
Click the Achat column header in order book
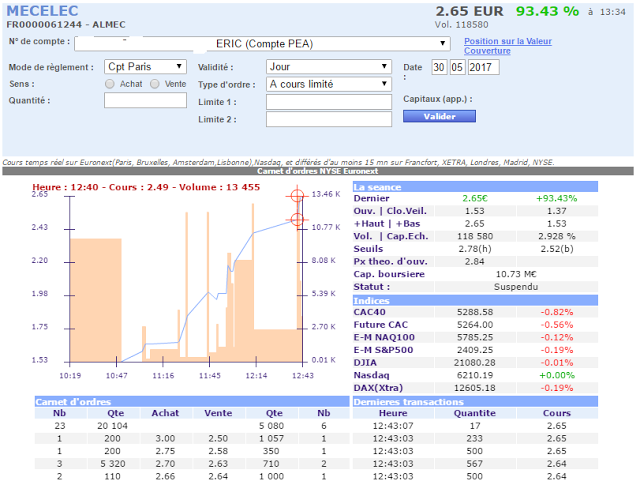(x=165, y=413)
